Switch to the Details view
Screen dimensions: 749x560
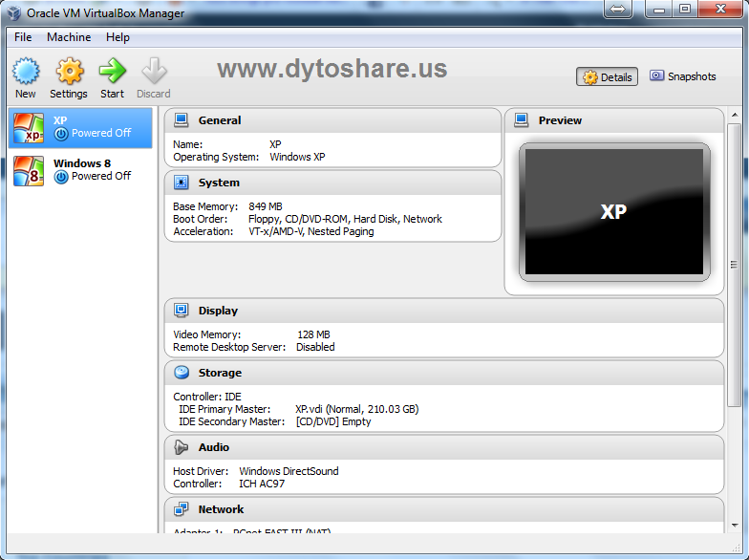[x=608, y=76]
